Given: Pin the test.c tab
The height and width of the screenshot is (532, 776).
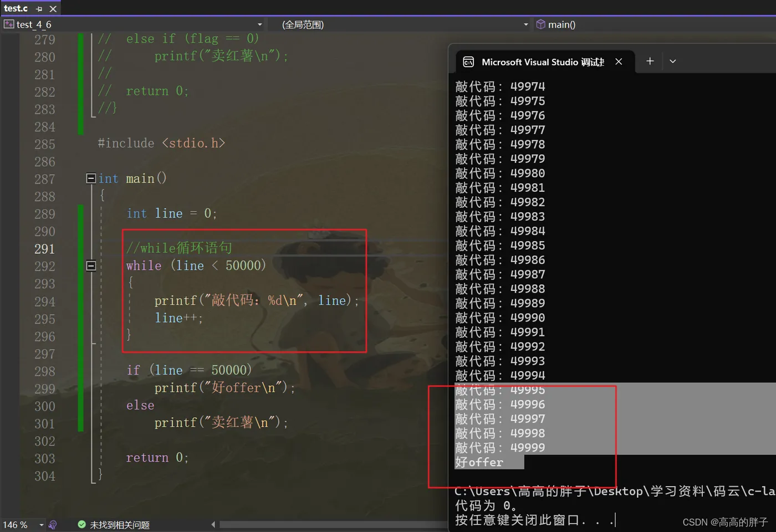Looking at the screenshot, I should click(x=39, y=9).
